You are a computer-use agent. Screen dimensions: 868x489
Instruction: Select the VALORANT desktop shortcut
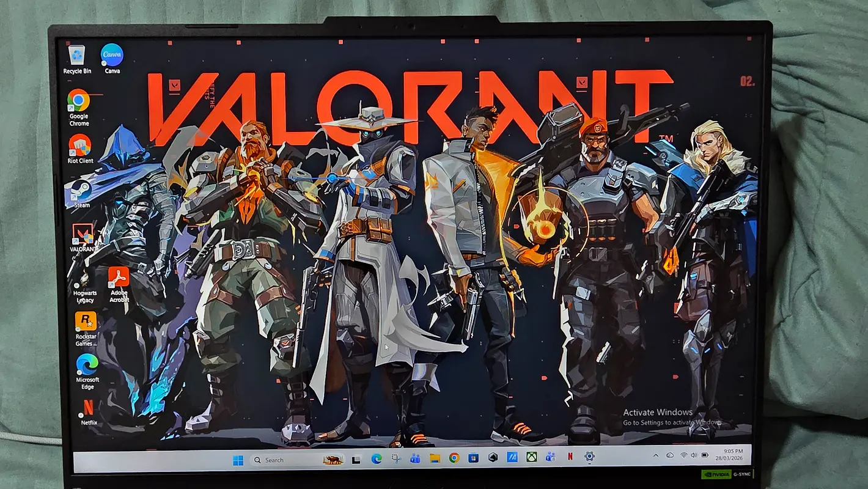point(83,235)
